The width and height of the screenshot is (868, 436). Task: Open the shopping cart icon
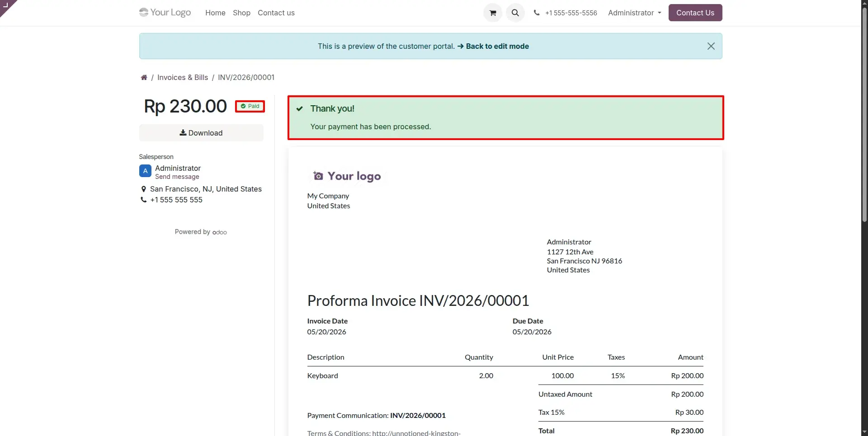pyautogui.click(x=493, y=13)
